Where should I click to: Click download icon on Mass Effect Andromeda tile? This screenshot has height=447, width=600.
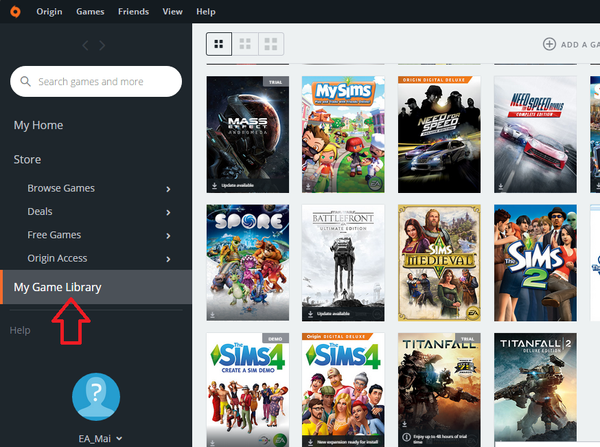(214, 186)
